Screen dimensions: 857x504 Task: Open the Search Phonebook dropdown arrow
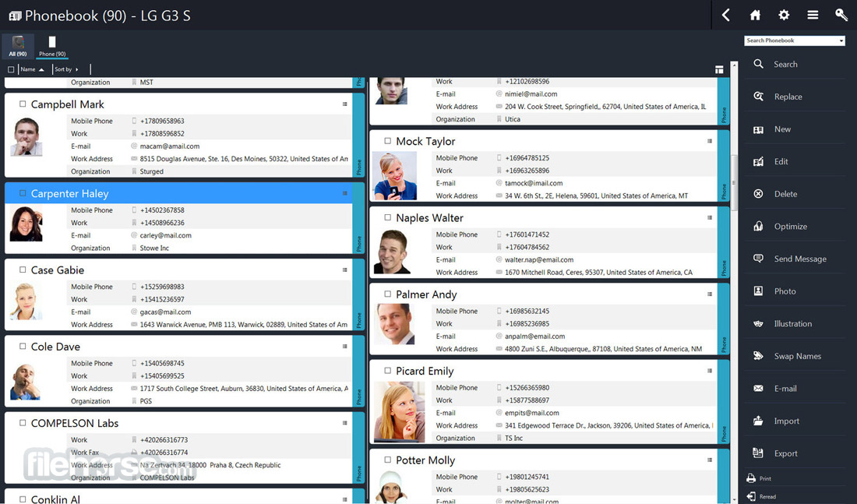pyautogui.click(x=841, y=41)
